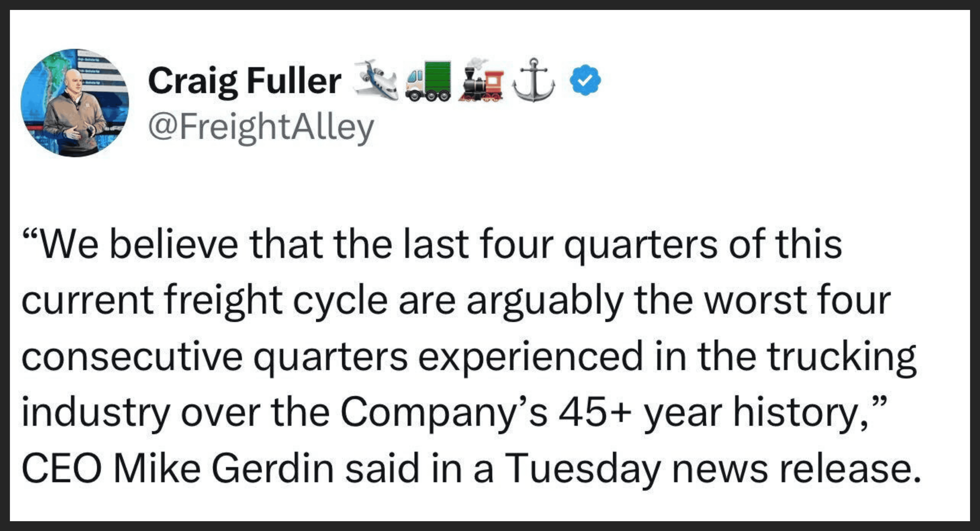Screen dimensions: 980x531
Task: Open the Craig Fuller display name
Action: 245,81
